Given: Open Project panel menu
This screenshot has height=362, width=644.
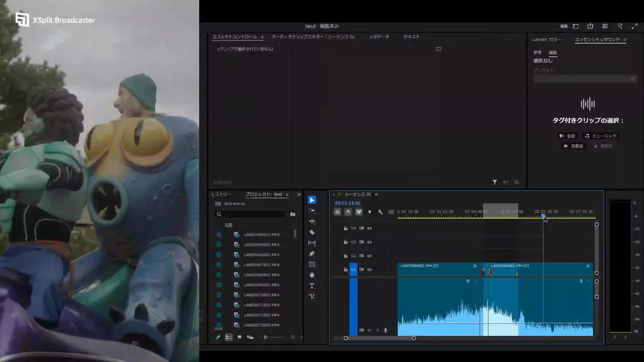Looking at the screenshot, I should (x=287, y=195).
